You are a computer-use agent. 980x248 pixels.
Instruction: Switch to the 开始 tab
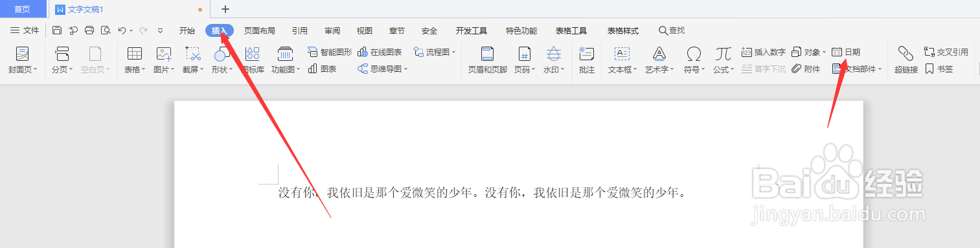coord(187,30)
